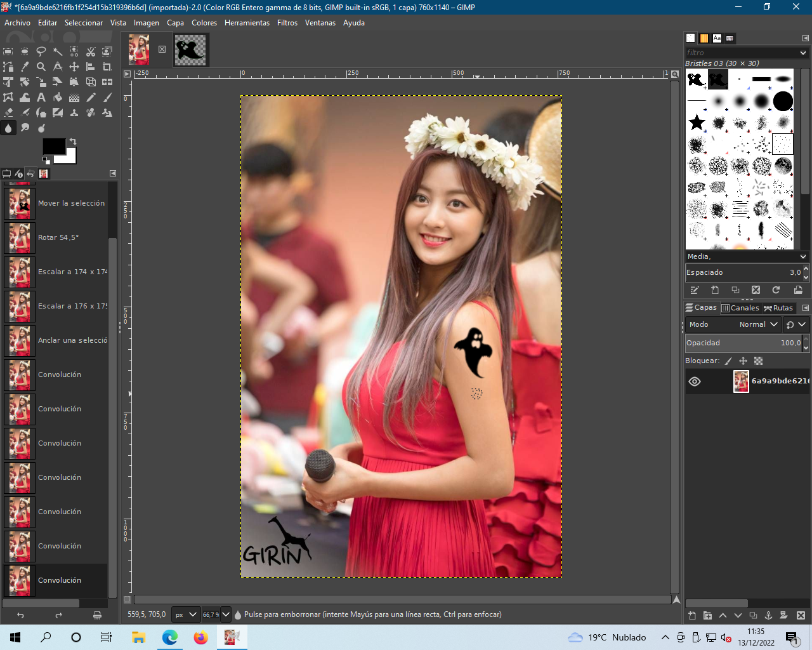This screenshot has height=650, width=812.
Task: Open the Filtros menu
Action: click(x=287, y=23)
